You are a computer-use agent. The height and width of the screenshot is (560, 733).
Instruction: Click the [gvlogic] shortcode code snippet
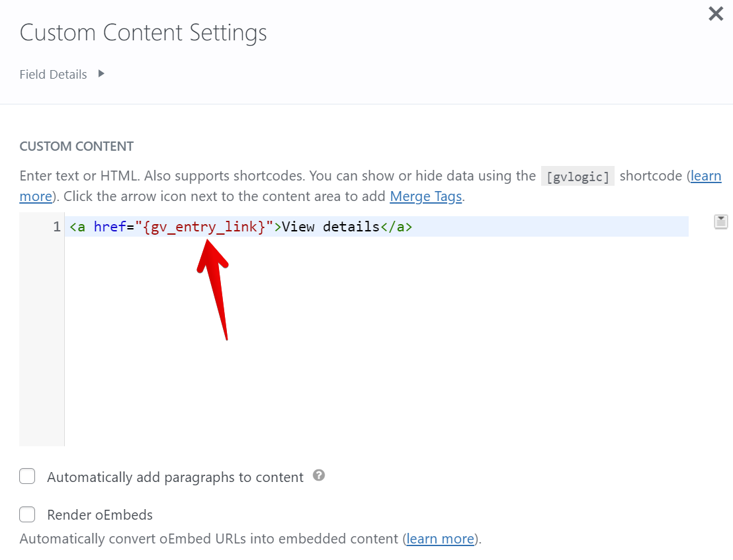pos(578,177)
